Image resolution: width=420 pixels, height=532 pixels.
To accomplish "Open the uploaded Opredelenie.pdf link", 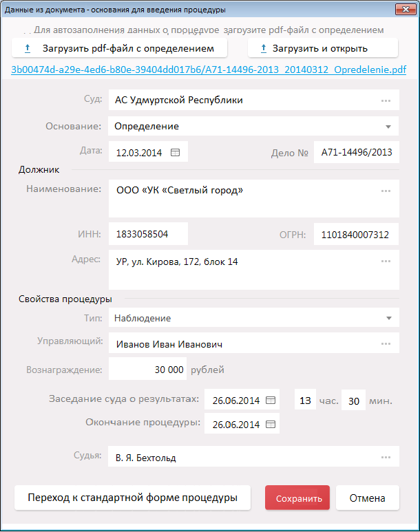I will click(x=209, y=70).
